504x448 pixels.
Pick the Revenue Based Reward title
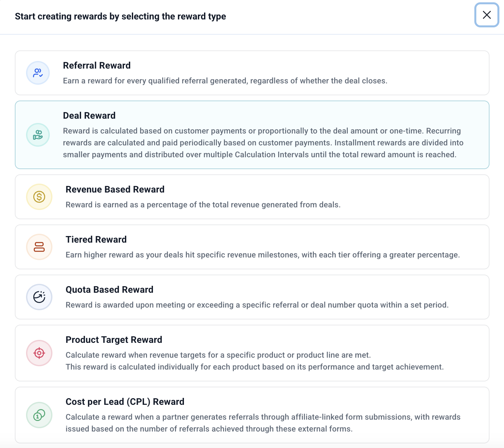click(115, 189)
